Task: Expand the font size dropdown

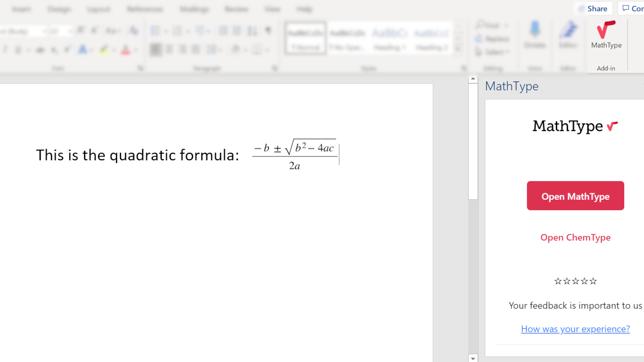Action: (70, 32)
